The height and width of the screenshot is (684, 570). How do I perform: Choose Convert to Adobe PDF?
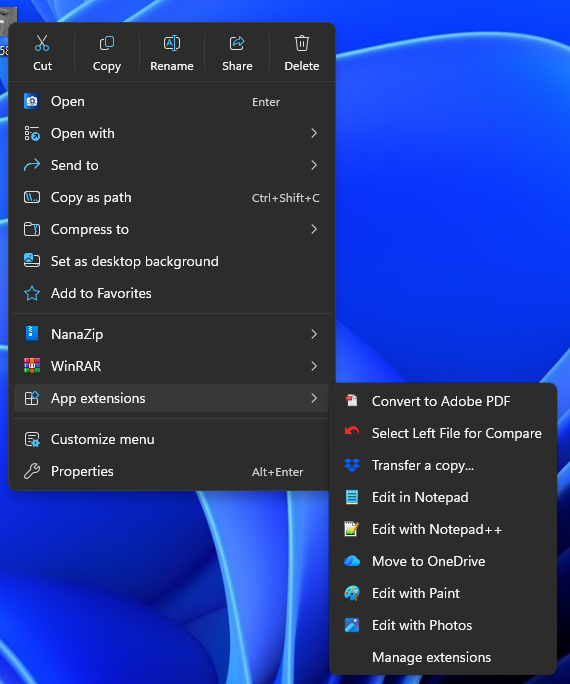tap(443, 401)
